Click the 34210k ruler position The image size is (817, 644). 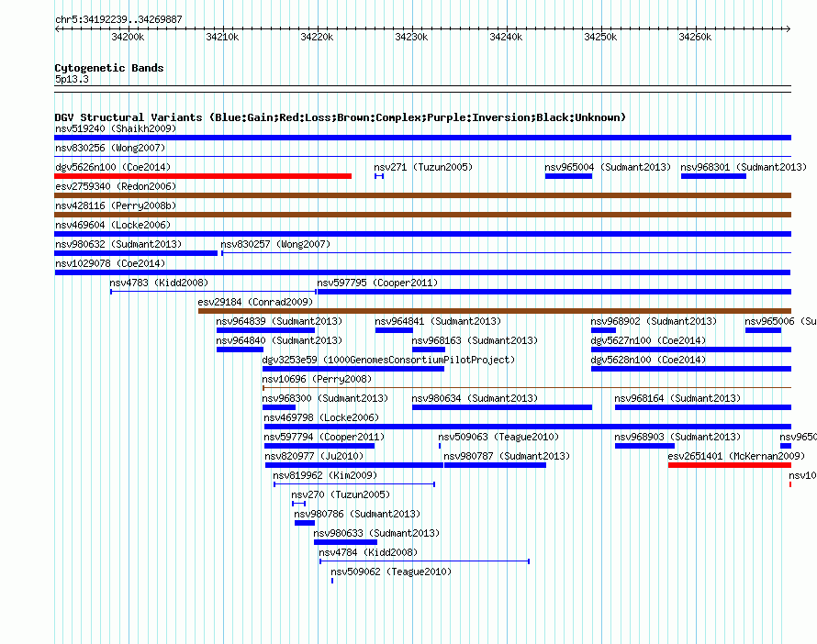(x=222, y=37)
